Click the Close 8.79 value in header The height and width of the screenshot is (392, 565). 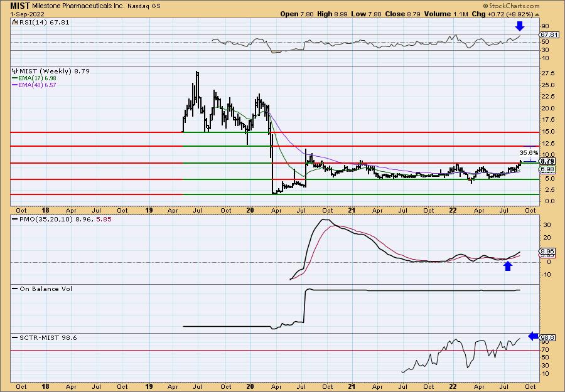pyautogui.click(x=403, y=14)
